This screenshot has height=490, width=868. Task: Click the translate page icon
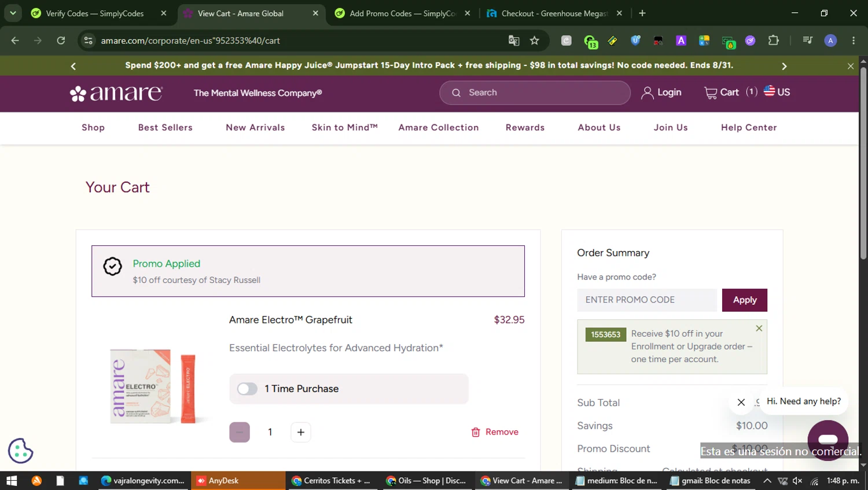click(x=514, y=40)
